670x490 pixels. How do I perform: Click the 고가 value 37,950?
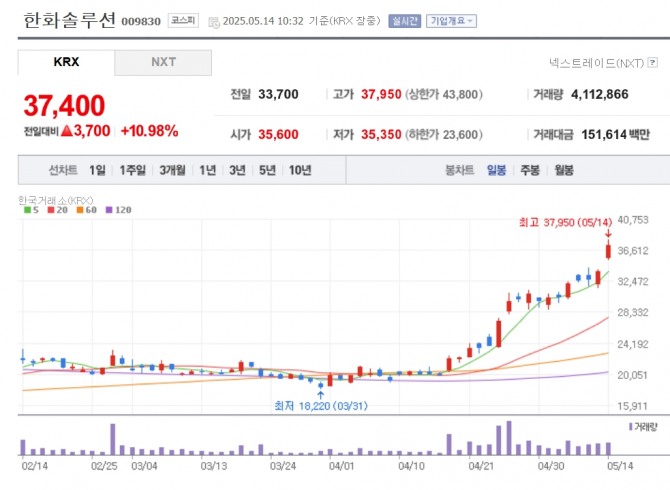(381, 94)
